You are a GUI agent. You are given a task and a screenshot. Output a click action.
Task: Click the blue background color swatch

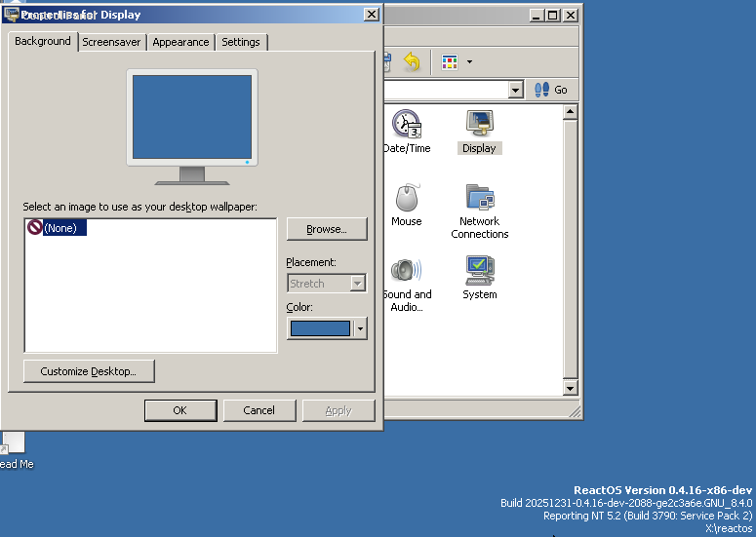click(320, 328)
